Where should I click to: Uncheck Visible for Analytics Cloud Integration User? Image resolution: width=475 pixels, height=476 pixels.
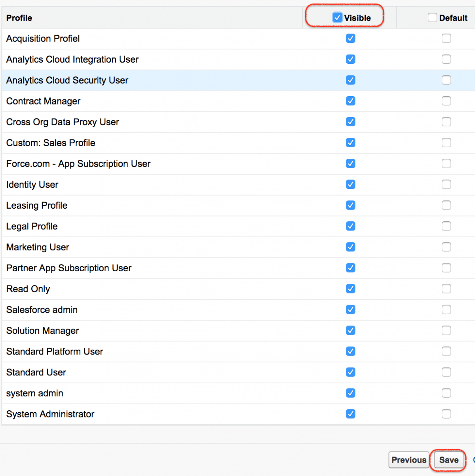tap(351, 59)
